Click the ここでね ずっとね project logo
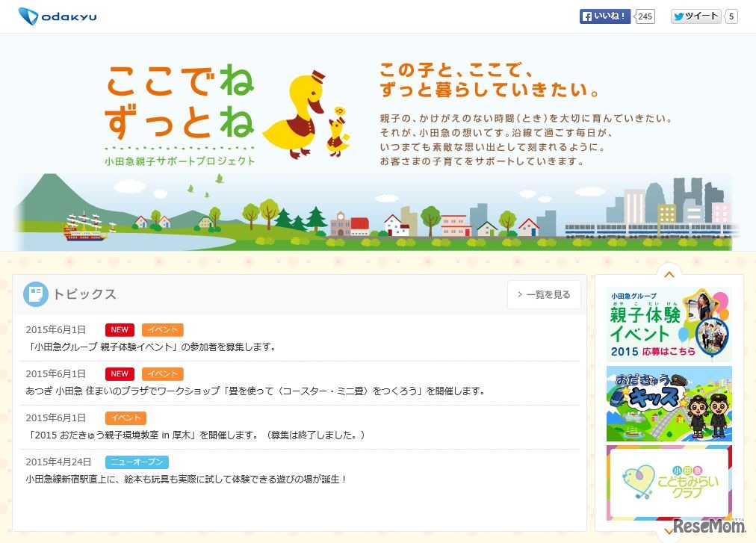The image size is (756, 543). click(179, 102)
